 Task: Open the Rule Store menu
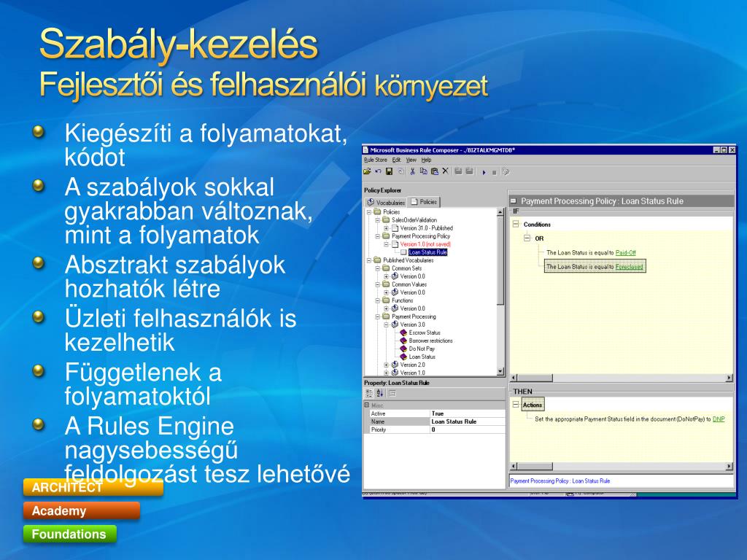(x=376, y=160)
